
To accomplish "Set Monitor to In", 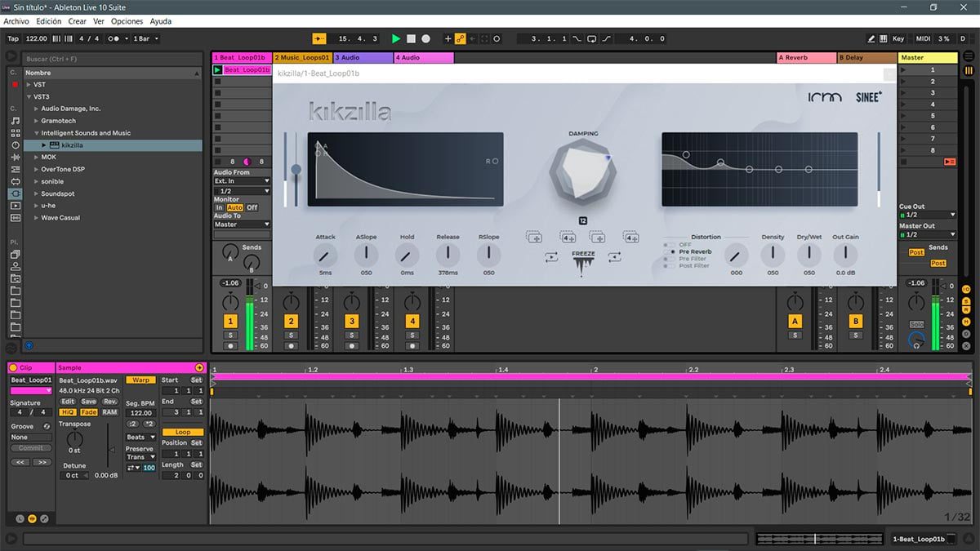I will pyautogui.click(x=219, y=207).
